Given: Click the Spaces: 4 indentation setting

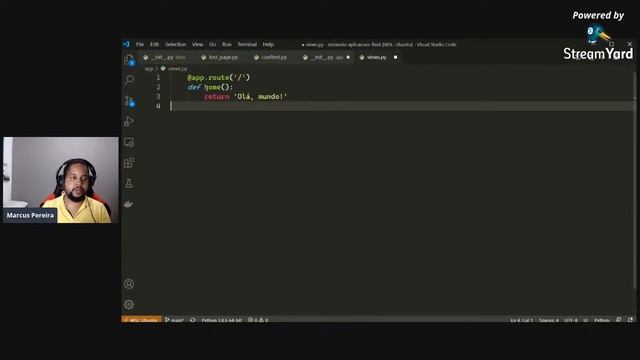Looking at the screenshot, I should point(549,320).
